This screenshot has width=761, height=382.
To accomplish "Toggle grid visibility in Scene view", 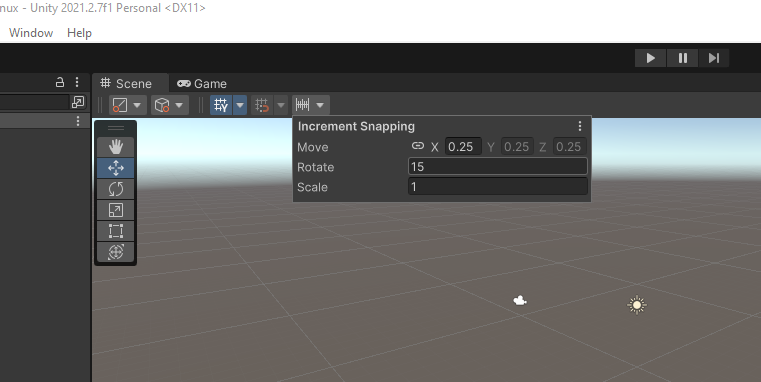I will coord(221,105).
